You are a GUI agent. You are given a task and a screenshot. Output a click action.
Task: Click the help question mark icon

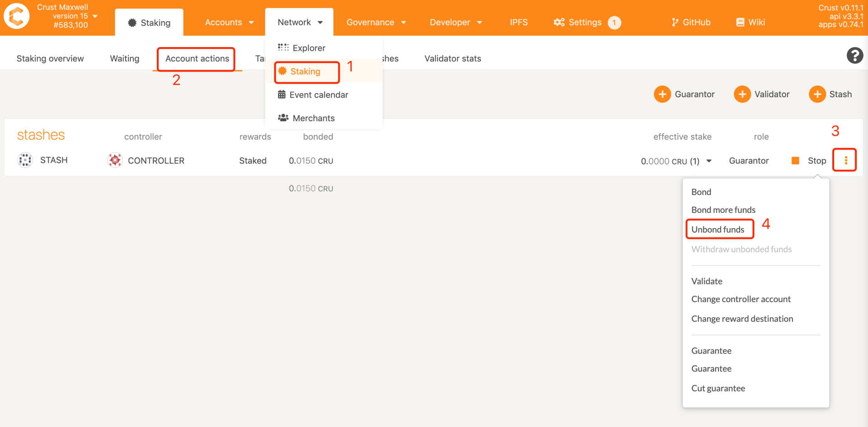tap(854, 56)
